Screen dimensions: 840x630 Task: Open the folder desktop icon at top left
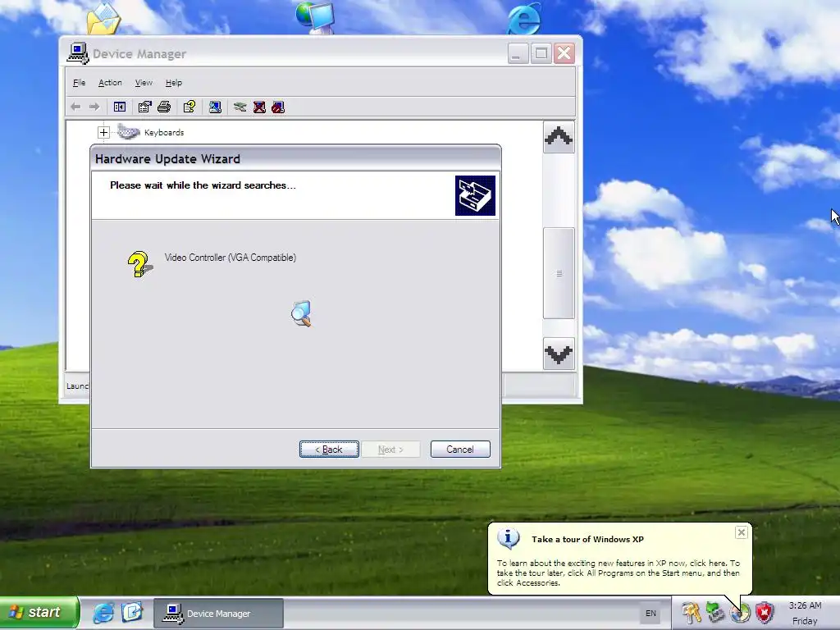(x=104, y=19)
